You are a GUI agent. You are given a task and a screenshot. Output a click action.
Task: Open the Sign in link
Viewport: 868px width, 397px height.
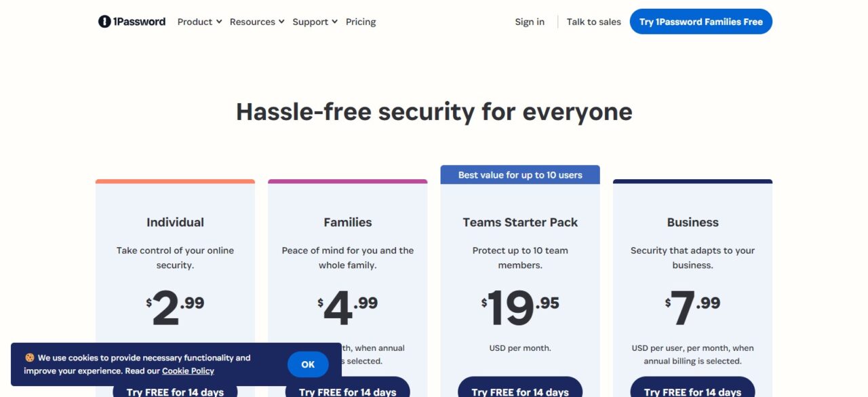click(x=530, y=22)
